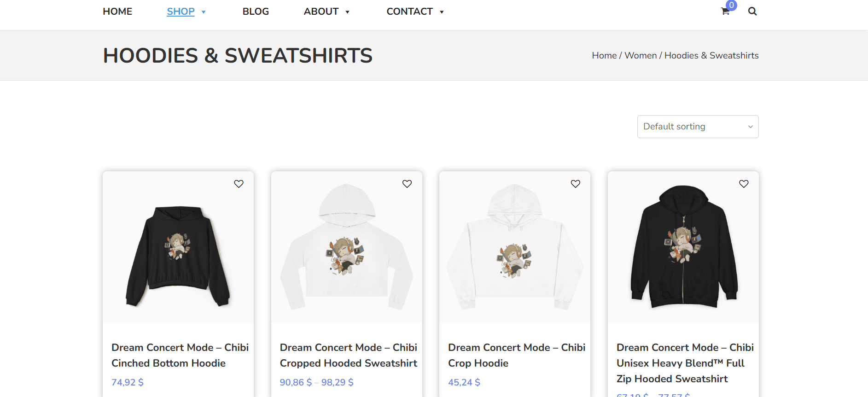Add Cropped Hooded Sweatshirt to wishlist
Image resolution: width=868 pixels, height=397 pixels.
click(x=407, y=184)
